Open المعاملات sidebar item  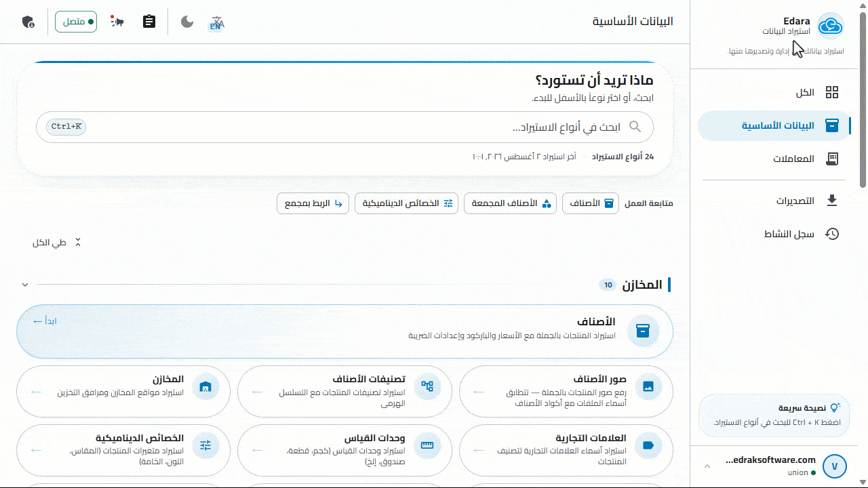point(775,159)
